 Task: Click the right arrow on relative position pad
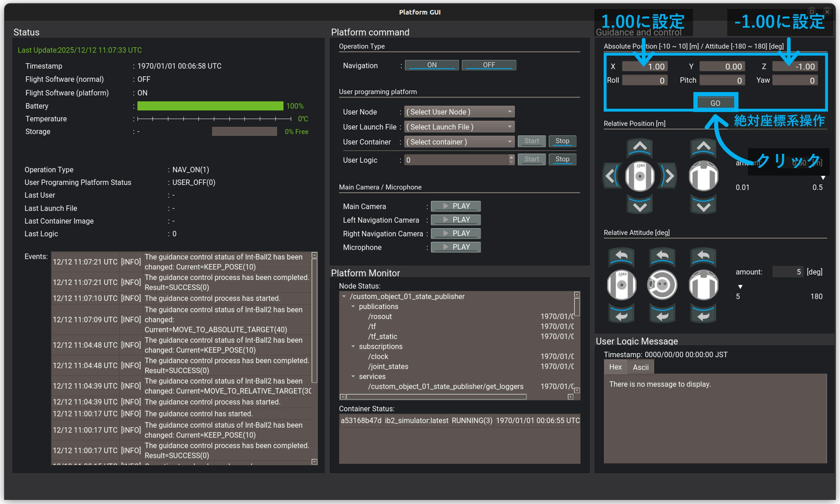(x=669, y=176)
